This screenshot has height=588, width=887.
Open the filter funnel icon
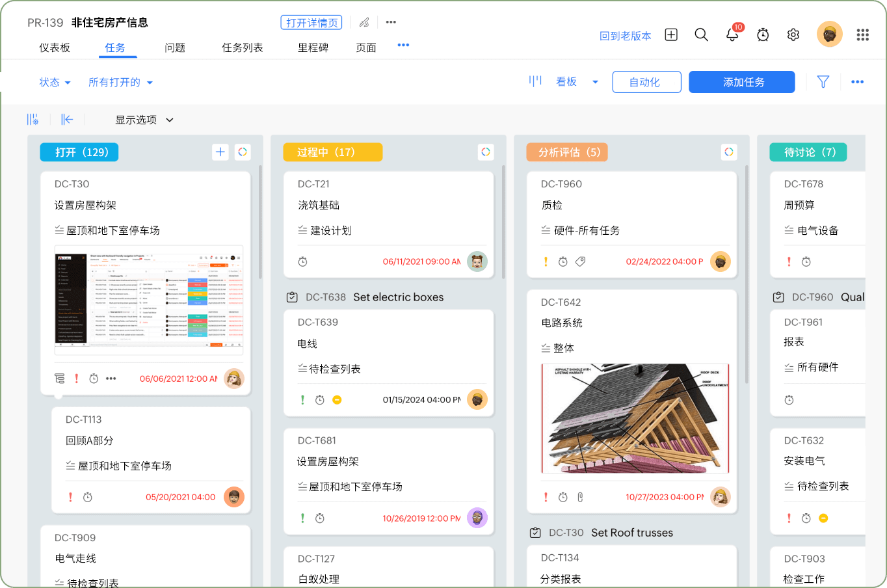(x=823, y=81)
